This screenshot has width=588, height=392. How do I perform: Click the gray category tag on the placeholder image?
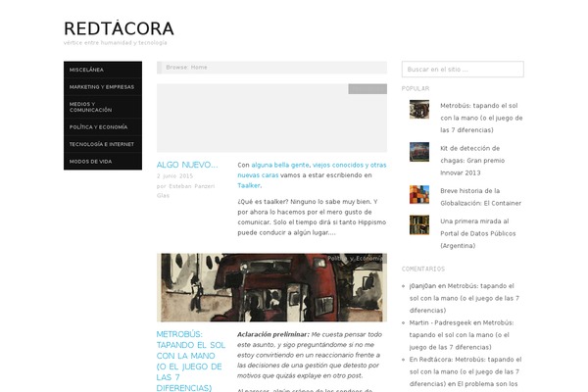pyautogui.click(x=367, y=89)
